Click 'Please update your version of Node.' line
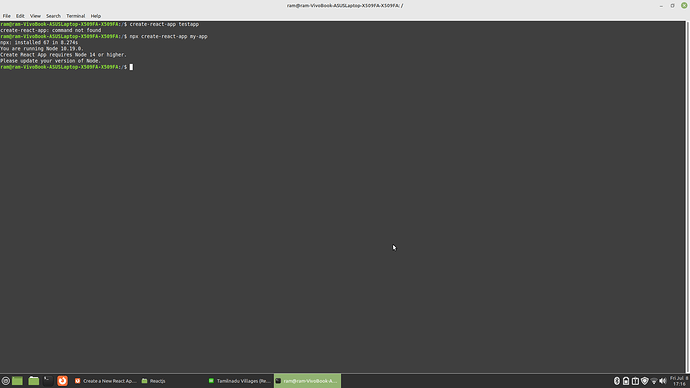 point(51,61)
